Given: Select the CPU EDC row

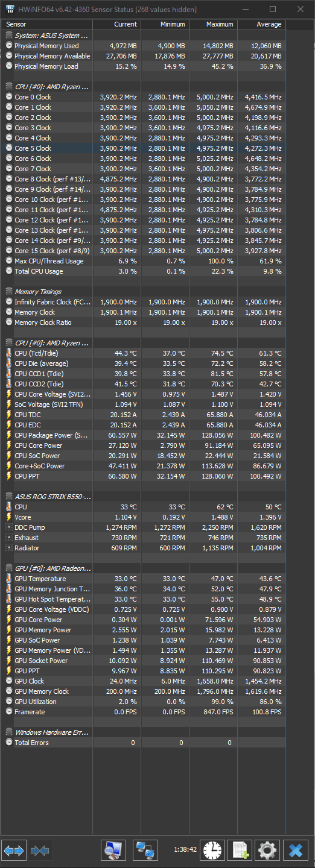Looking at the screenshot, I should [144, 425].
